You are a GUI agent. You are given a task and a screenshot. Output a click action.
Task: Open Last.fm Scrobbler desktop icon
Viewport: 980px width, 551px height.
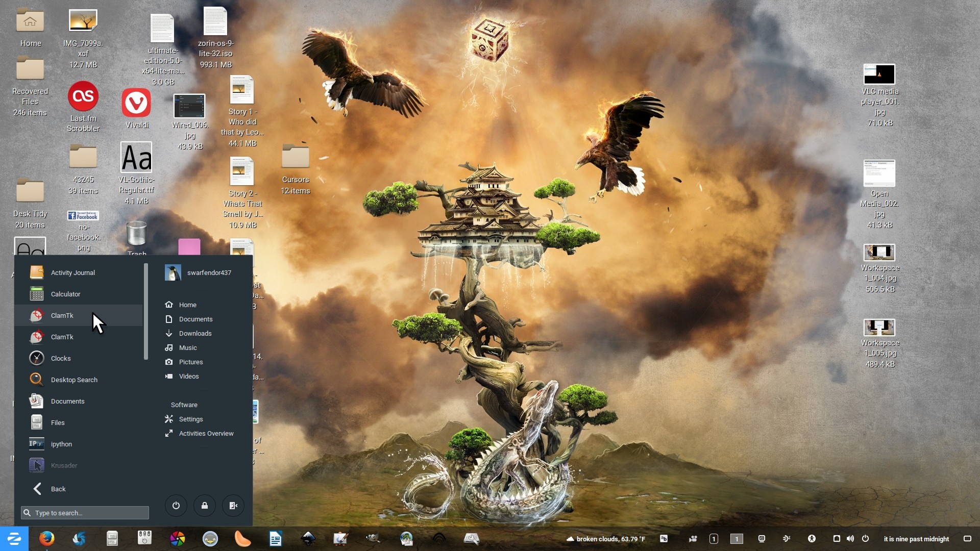(83, 96)
